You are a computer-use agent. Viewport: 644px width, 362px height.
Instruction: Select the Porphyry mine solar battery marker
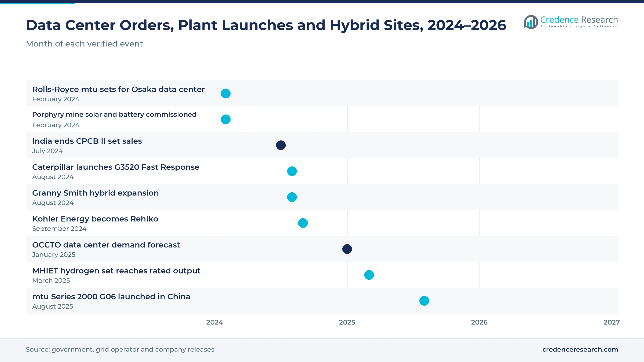point(226,119)
